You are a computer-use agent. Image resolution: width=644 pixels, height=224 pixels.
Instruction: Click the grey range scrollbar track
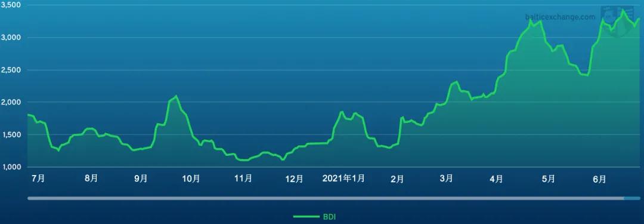(x=326, y=198)
